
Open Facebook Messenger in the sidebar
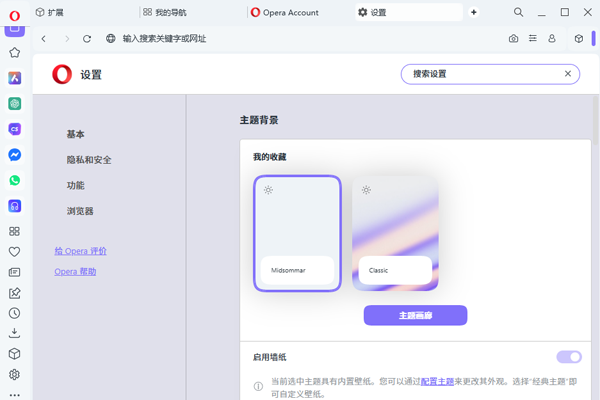(15, 155)
